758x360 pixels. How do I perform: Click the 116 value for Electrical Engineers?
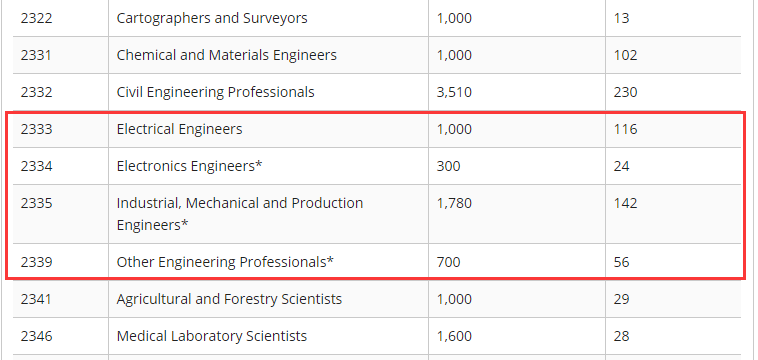pos(626,130)
